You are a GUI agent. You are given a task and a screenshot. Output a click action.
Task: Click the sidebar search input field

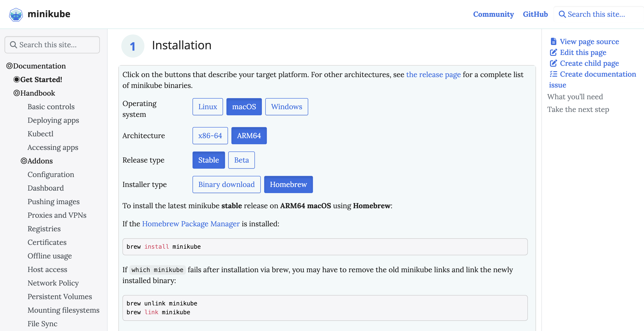52,45
